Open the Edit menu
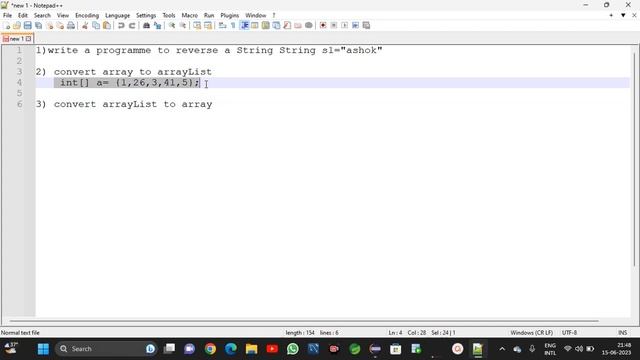The width and height of the screenshot is (640, 360). point(22,15)
